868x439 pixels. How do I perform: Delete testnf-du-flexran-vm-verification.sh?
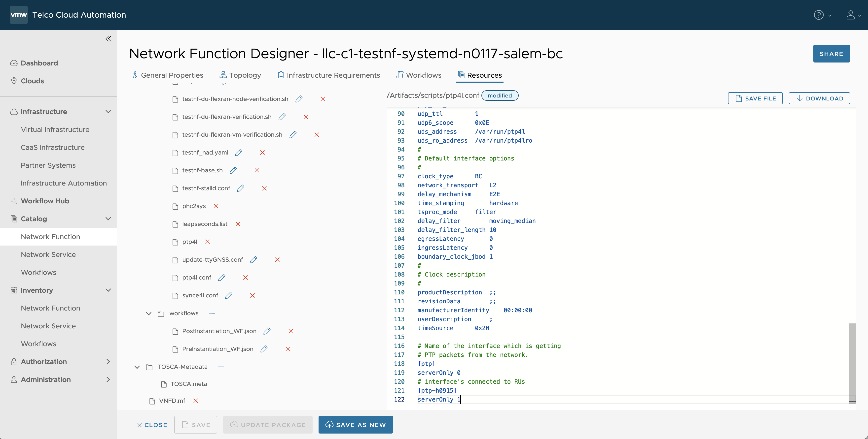[316, 135]
